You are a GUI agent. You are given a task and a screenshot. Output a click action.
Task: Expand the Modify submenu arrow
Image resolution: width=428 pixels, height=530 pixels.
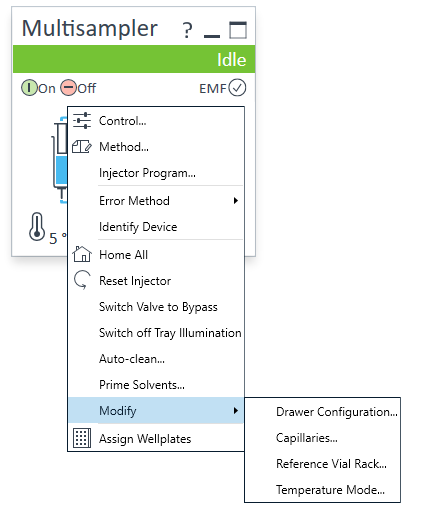[236, 411]
